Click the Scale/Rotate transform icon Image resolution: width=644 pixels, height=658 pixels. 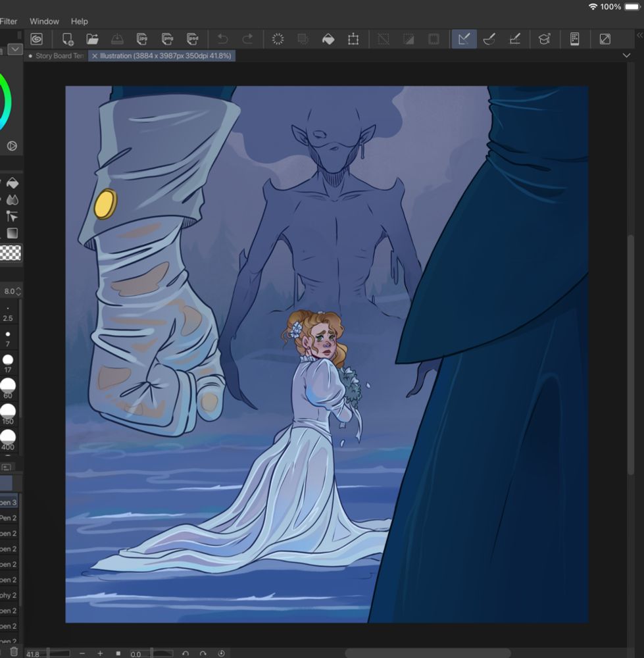[353, 39]
